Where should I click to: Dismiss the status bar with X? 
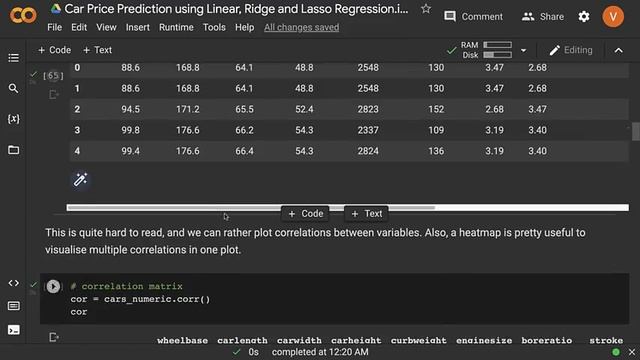(632, 352)
